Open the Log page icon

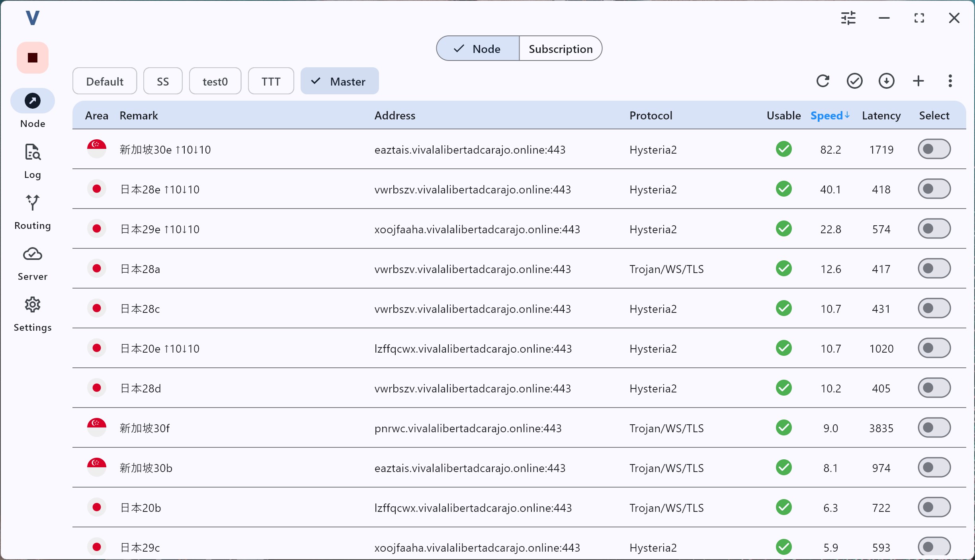pos(33,152)
